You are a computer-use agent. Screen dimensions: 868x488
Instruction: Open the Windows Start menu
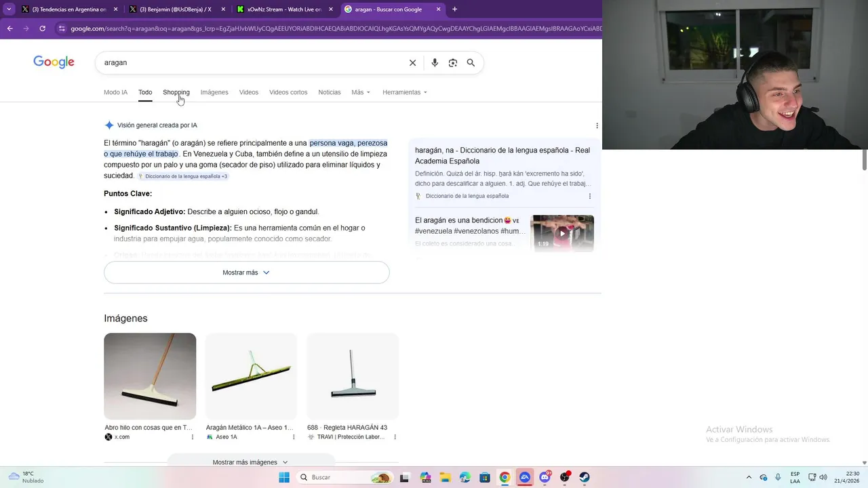284,477
